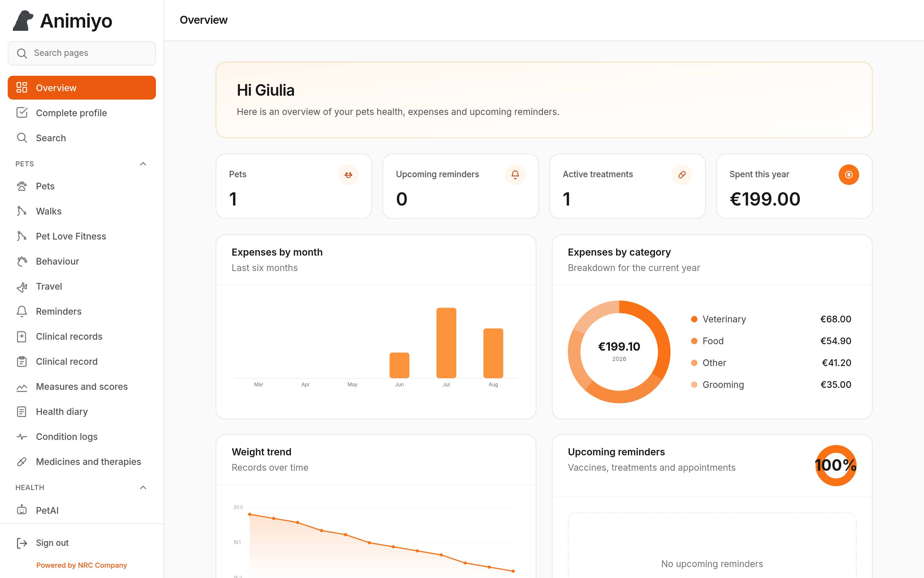Viewport: 924px width, 578px height.
Task: Click the bell icon on Upcoming reminders card
Action: click(515, 175)
